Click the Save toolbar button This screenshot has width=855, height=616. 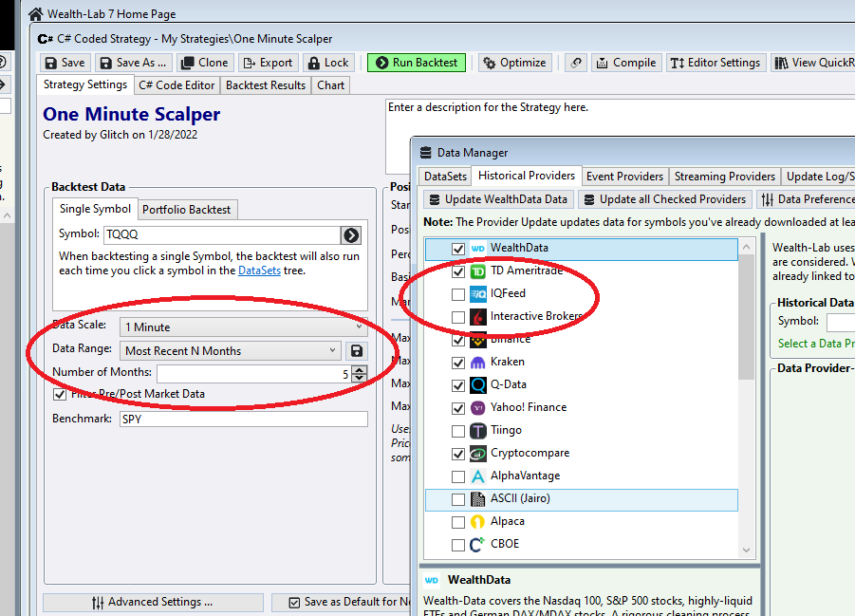tap(65, 63)
